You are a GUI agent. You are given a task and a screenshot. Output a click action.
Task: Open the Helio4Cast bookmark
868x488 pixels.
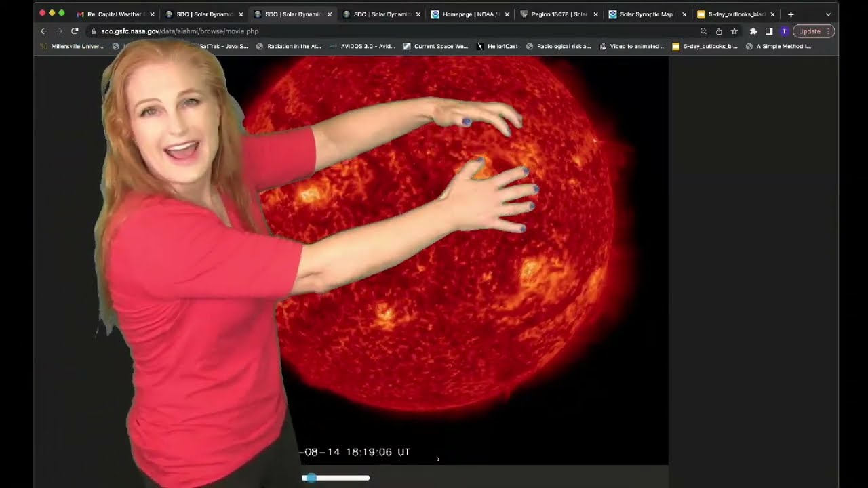pos(497,47)
